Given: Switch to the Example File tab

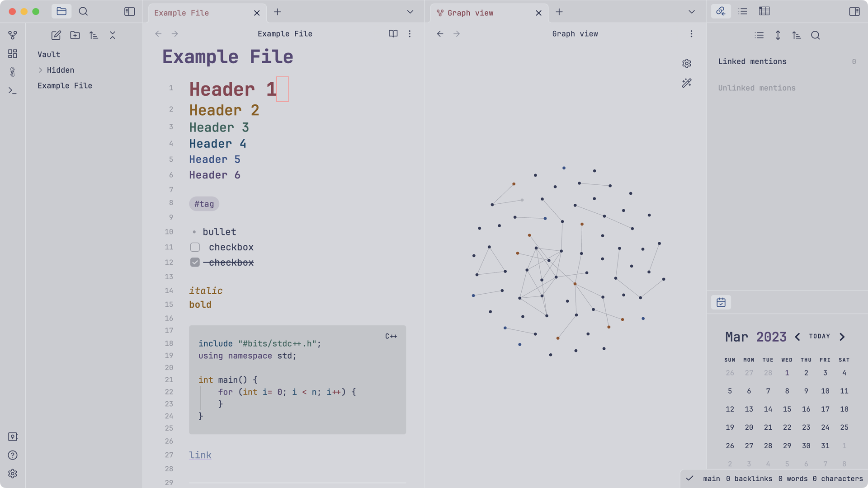Looking at the screenshot, I should click(x=182, y=13).
